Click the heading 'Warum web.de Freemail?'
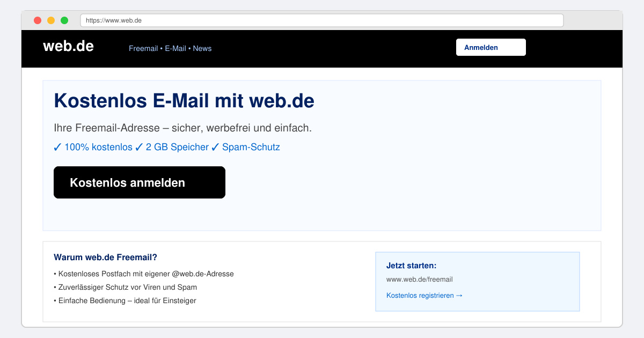 click(105, 258)
